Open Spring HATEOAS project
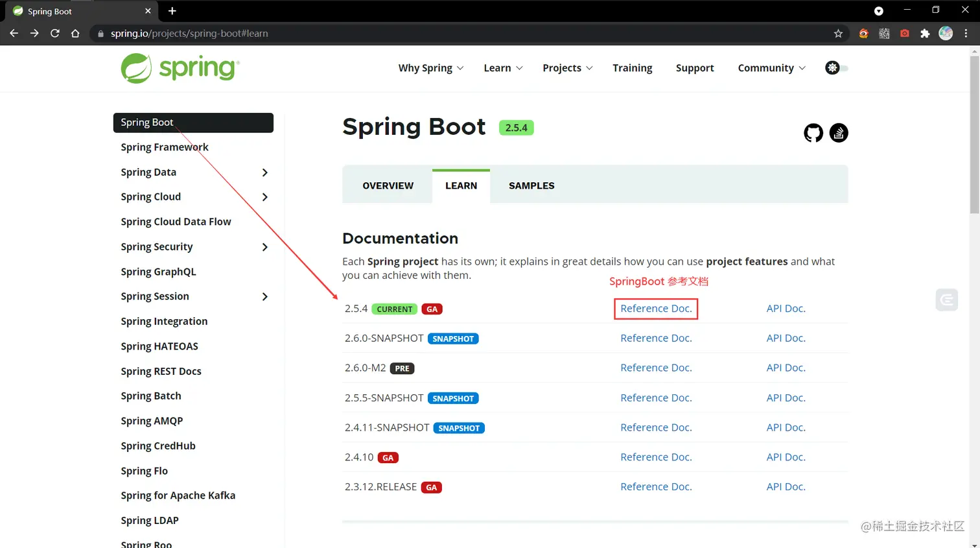The width and height of the screenshot is (980, 548). pos(159,346)
